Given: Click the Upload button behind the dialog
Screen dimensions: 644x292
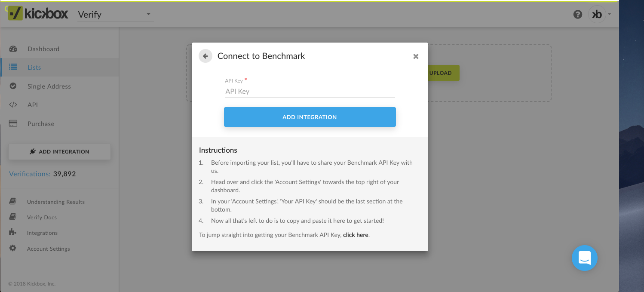Looking at the screenshot, I should coord(443,73).
